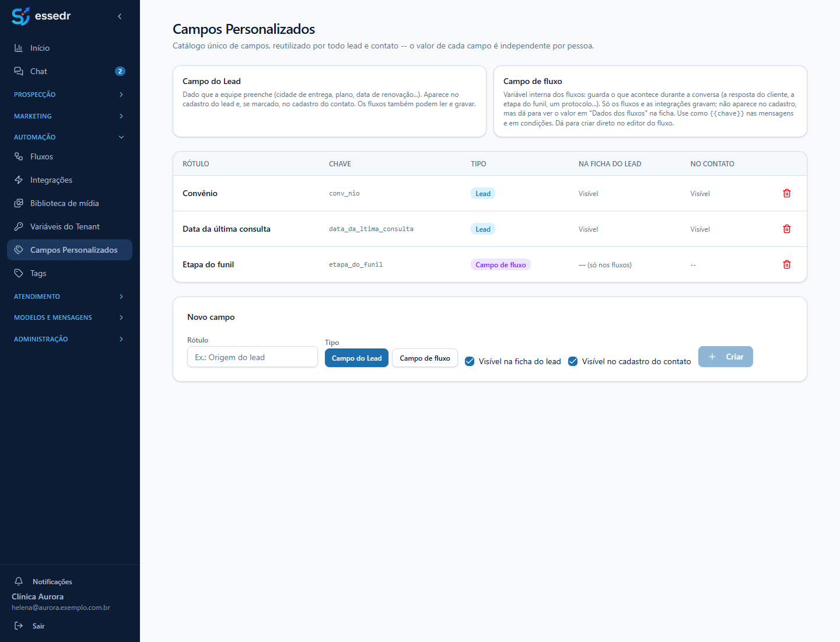Collapse the sidebar with the left chevron
This screenshot has height=642, width=840.
click(x=120, y=16)
